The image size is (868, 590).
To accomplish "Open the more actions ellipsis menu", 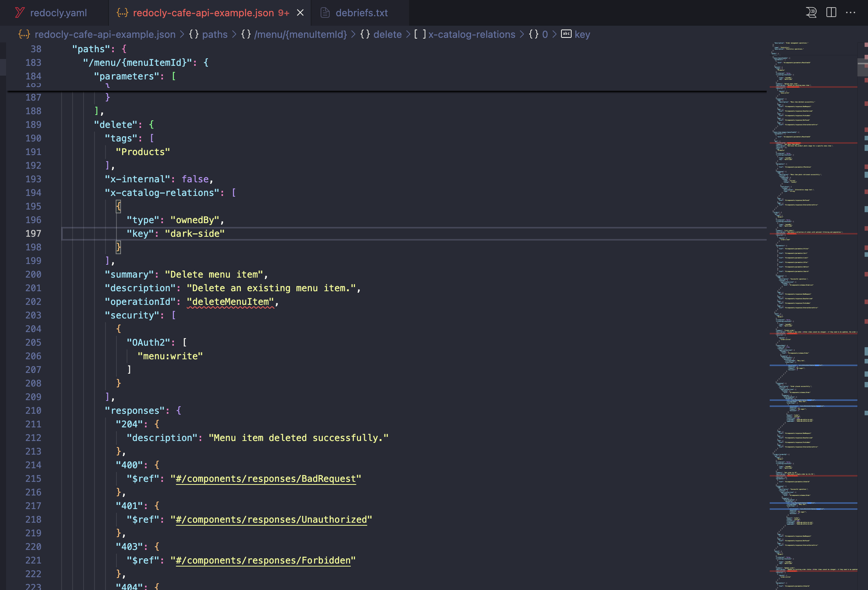I will pos(851,12).
